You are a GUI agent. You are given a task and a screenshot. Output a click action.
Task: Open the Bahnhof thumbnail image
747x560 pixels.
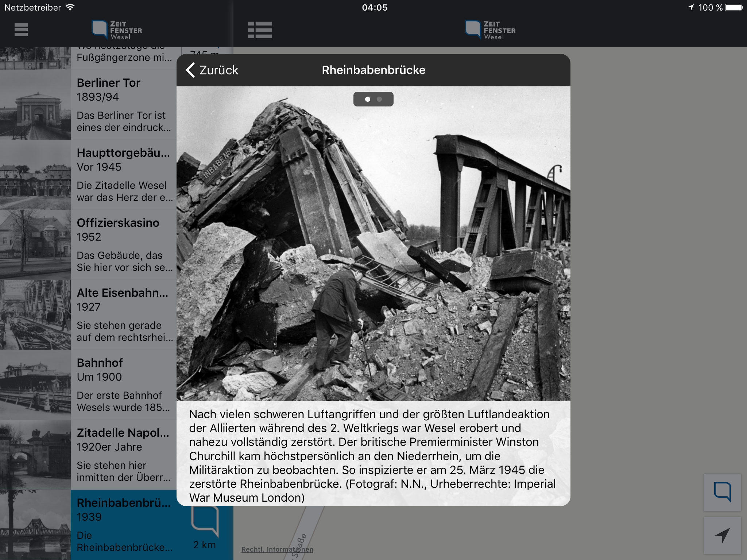35,385
